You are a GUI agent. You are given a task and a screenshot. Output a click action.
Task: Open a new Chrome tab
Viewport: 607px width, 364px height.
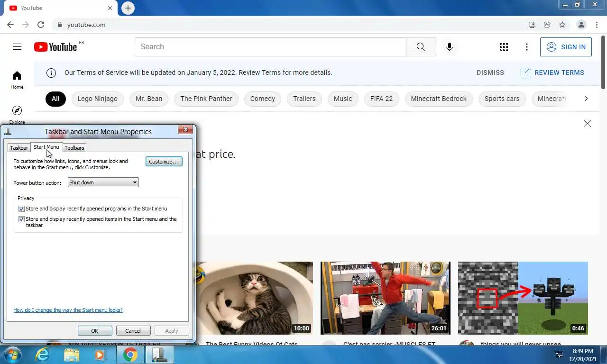pyautogui.click(x=128, y=8)
